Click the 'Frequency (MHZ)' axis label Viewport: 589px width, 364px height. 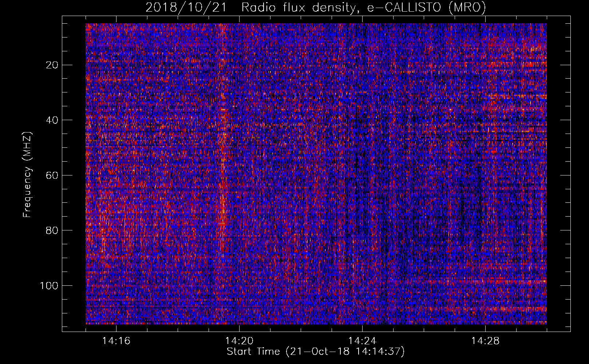click(x=28, y=175)
